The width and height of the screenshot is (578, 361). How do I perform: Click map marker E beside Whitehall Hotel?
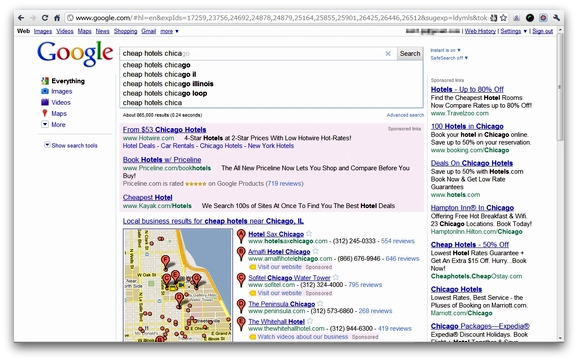pyautogui.click(x=241, y=323)
